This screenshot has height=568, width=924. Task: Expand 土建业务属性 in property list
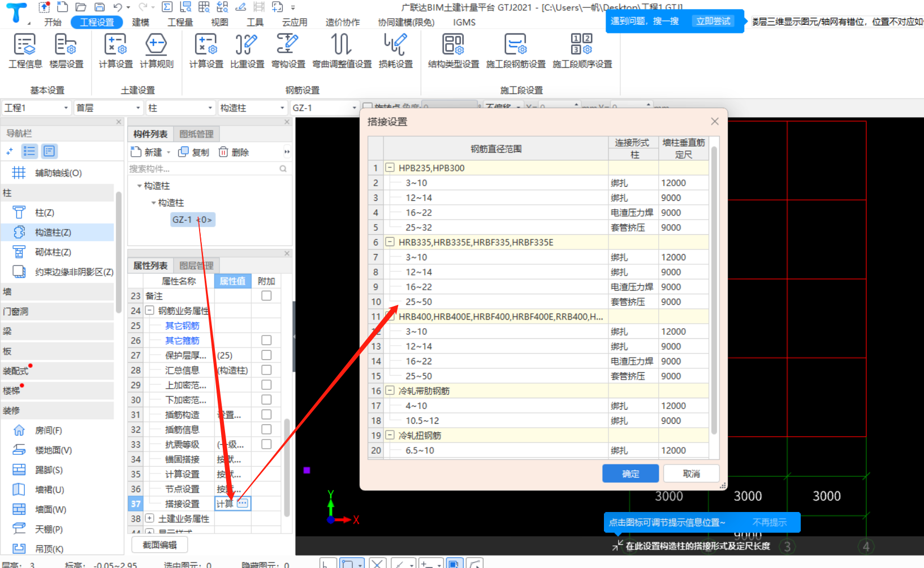pyautogui.click(x=149, y=518)
